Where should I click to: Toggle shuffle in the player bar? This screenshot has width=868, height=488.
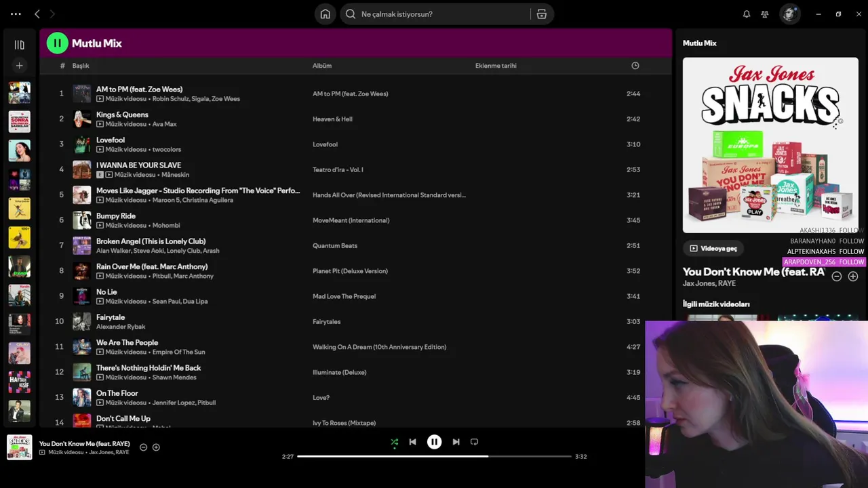click(394, 442)
